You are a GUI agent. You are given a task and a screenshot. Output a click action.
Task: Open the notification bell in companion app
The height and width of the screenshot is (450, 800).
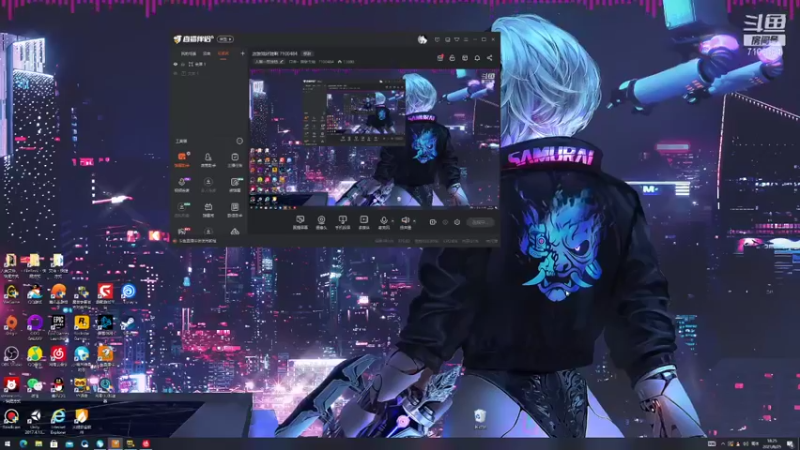point(477,58)
